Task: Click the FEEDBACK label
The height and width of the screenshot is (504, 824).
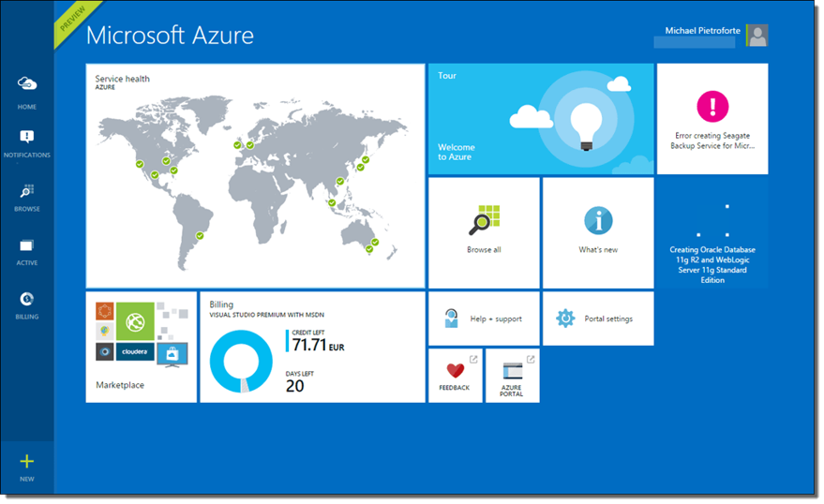Action: (455, 388)
